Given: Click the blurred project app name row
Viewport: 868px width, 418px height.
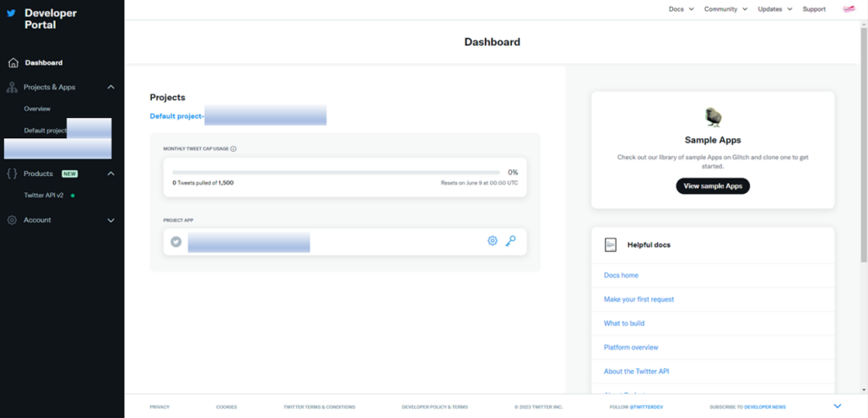Looking at the screenshot, I should [345, 242].
